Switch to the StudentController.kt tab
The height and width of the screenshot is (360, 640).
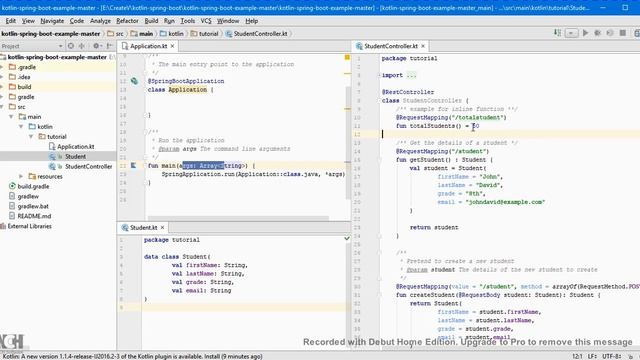[x=391, y=46]
